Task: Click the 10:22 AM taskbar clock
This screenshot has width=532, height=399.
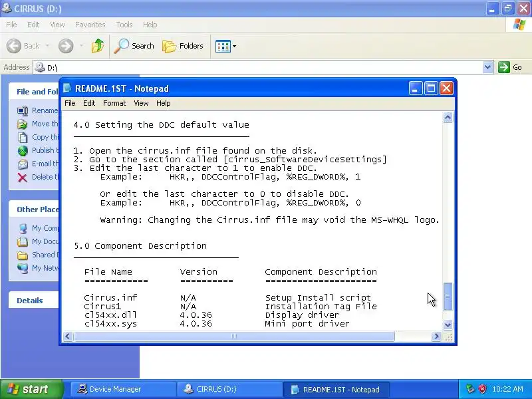Action: pyautogui.click(x=507, y=389)
